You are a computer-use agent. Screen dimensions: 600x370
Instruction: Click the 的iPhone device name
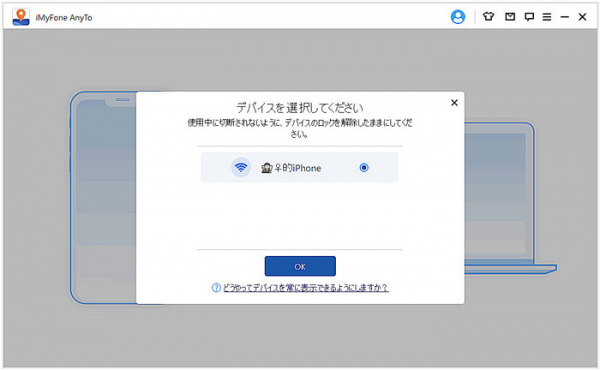tap(291, 168)
